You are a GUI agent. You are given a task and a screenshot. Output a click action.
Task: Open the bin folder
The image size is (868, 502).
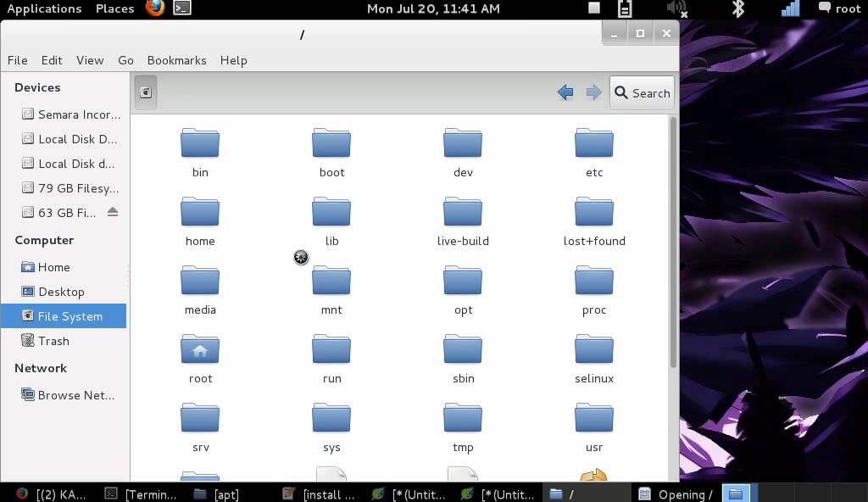200,143
